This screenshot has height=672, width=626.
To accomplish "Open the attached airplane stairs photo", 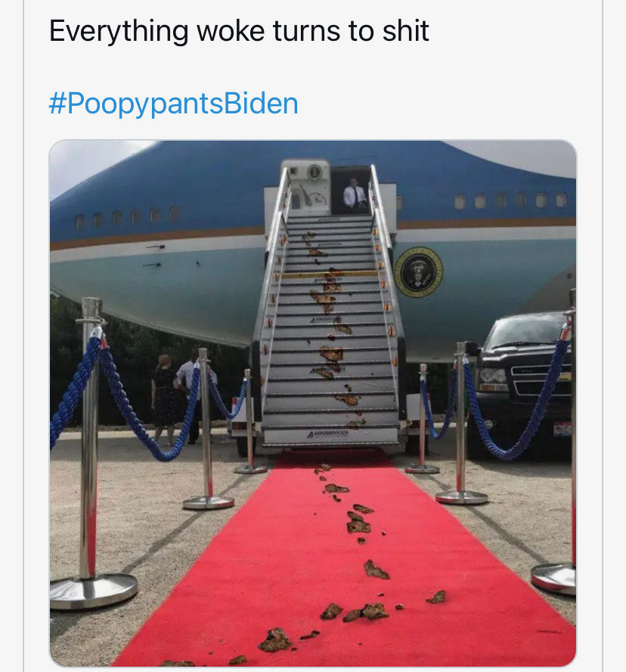I will click(x=313, y=403).
